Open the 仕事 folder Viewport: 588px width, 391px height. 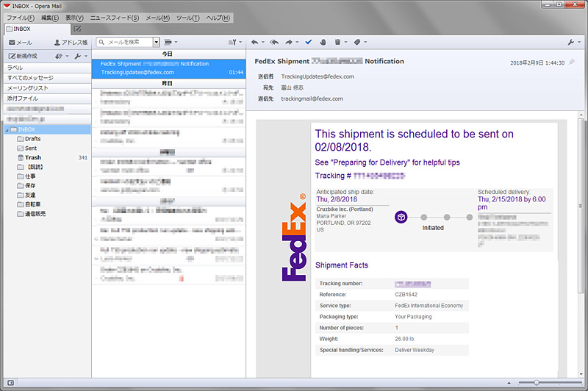26,176
